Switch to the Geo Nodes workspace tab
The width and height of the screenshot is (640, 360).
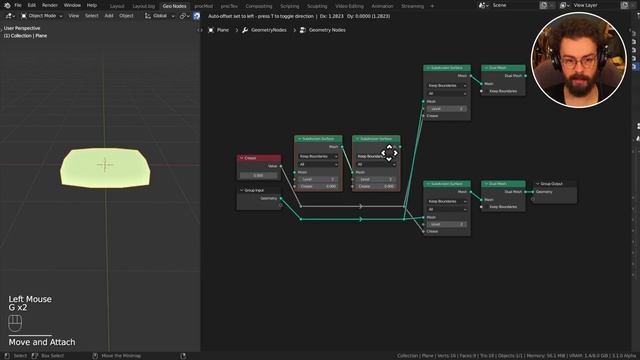point(174,6)
